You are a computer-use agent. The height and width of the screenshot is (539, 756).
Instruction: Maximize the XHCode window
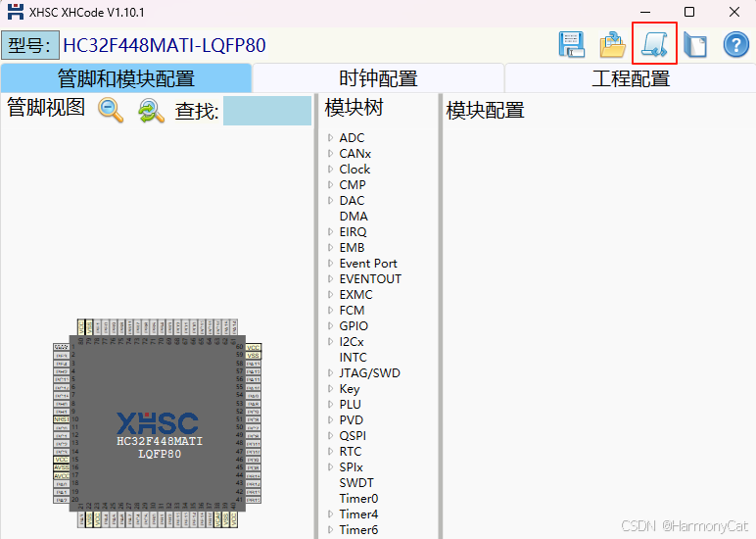tap(689, 12)
